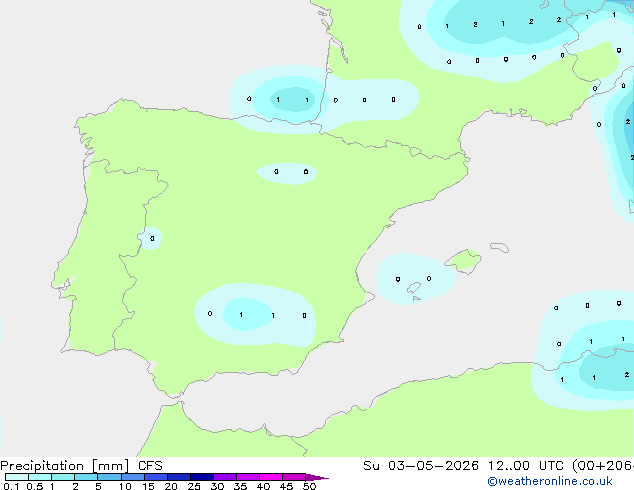Click the 'CFS' model label
Image resolution: width=634 pixels, height=490 pixels.
(150, 466)
